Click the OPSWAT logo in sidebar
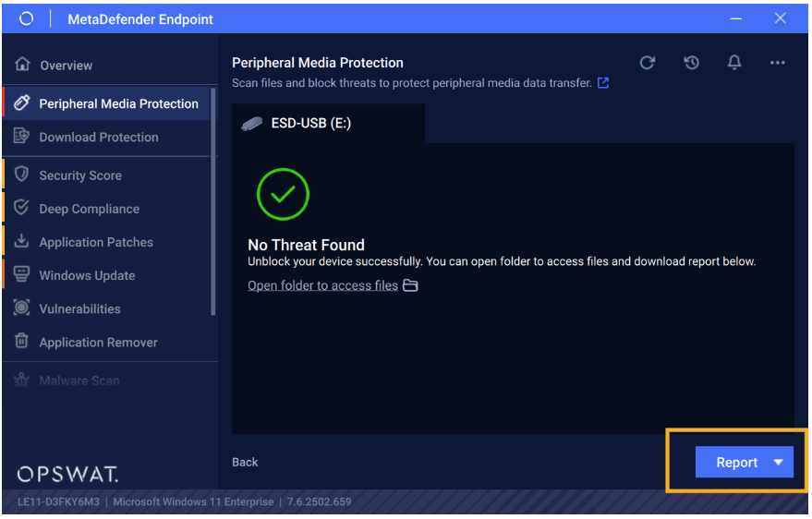Screen dimensions: 812x519 (67, 474)
